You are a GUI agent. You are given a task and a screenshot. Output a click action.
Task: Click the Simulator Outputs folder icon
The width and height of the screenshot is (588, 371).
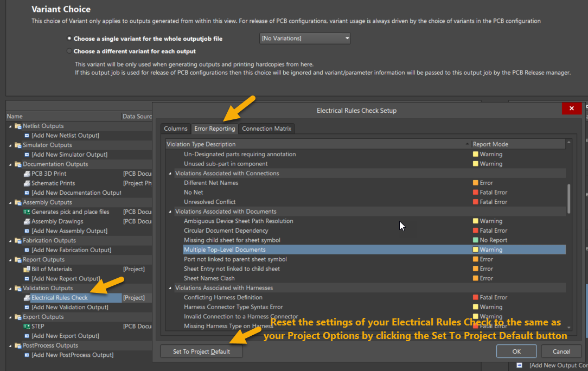[18, 145]
